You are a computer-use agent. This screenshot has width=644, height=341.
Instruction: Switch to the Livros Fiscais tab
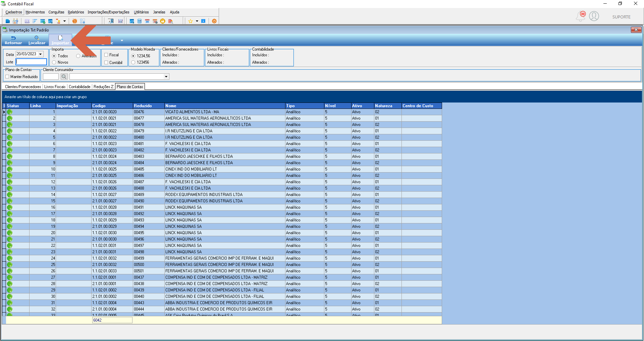click(x=55, y=87)
